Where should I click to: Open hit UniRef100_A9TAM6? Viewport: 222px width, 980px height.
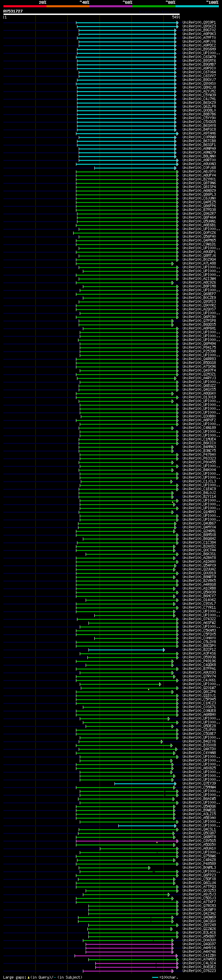(199, 133)
